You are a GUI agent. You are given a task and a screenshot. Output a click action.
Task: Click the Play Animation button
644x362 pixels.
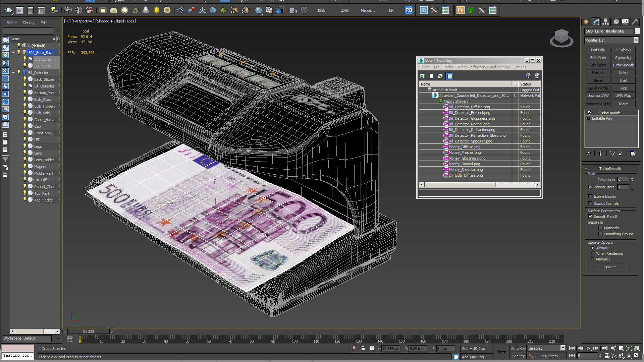point(588,348)
